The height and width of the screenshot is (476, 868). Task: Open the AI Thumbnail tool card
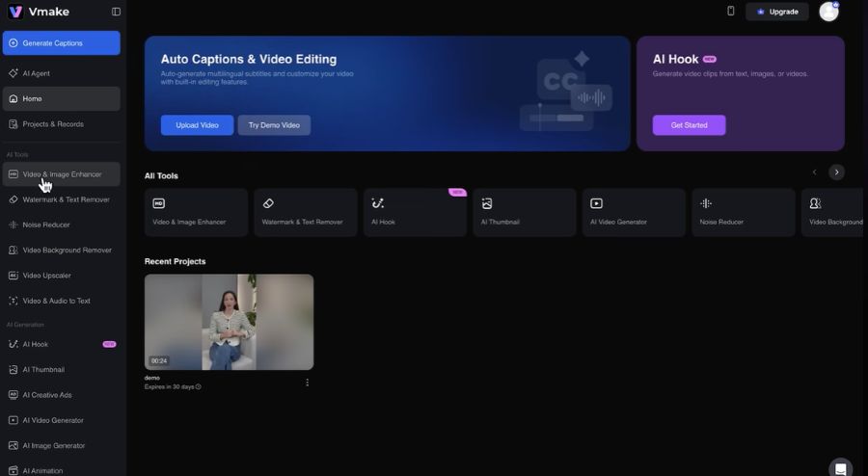(525, 213)
